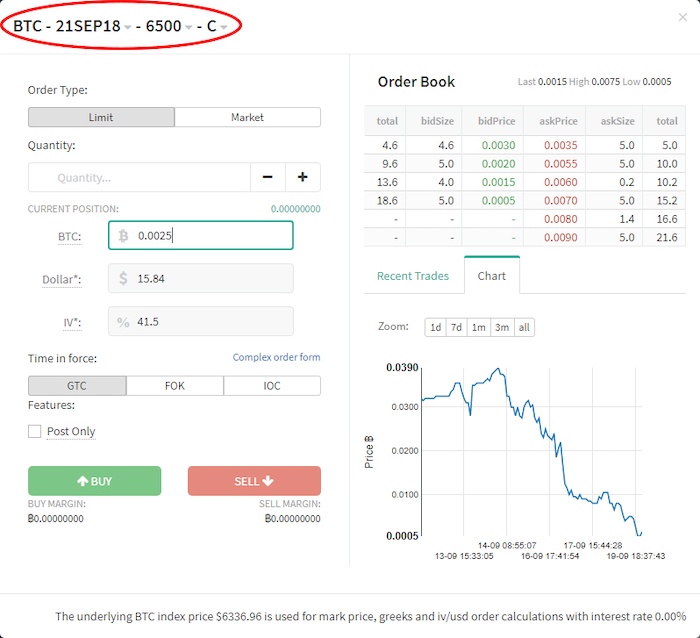Set chart zoom to 1d
This screenshot has width=700, height=638.
point(435,327)
